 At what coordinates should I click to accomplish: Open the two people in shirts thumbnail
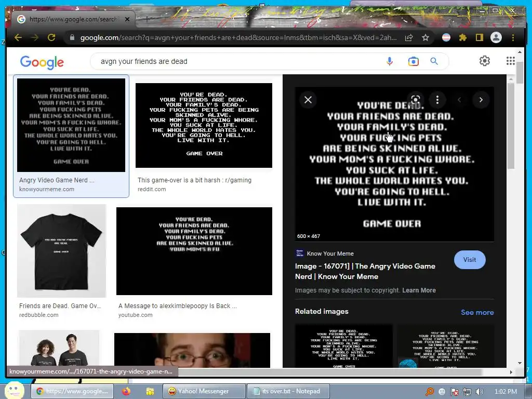pos(59,349)
